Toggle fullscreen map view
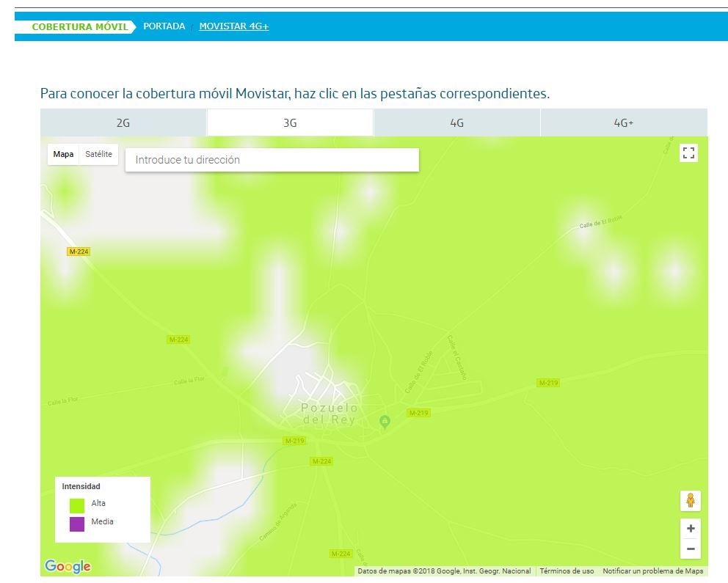Image resolution: width=728 pixels, height=583 pixels. (688, 153)
